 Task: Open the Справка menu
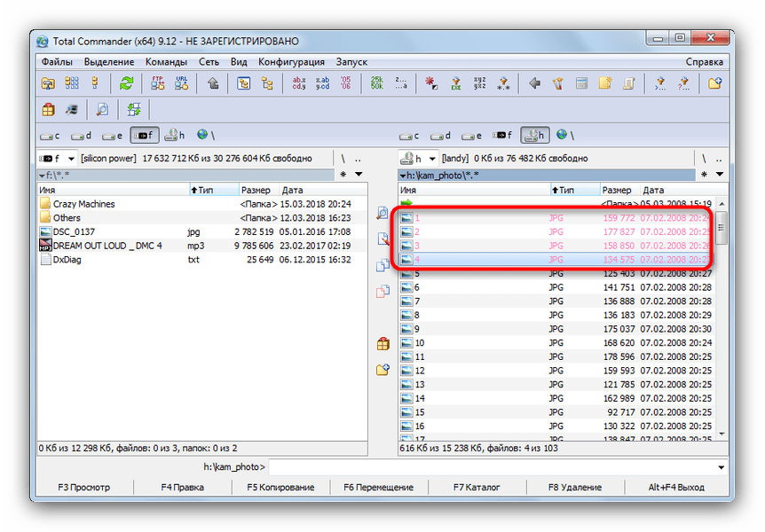(x=705, y=62)
